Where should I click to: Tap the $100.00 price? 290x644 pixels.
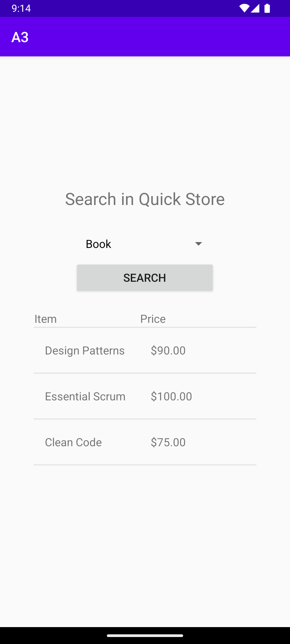pos(171,396)
